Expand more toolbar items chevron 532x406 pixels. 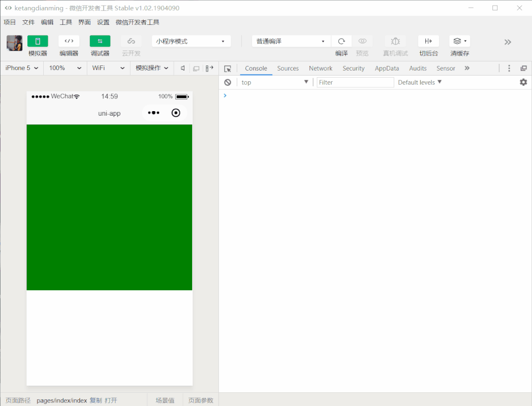coord(508,42)
